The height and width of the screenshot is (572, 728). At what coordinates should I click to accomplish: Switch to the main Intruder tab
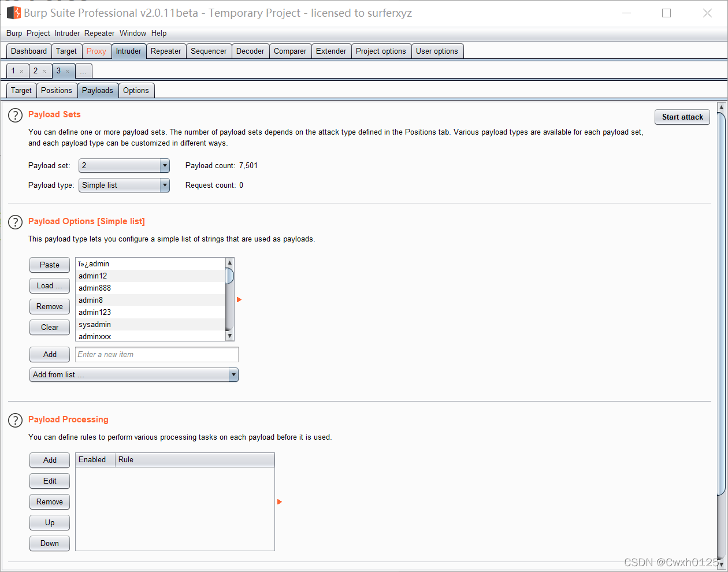click(x=128, y=51)
